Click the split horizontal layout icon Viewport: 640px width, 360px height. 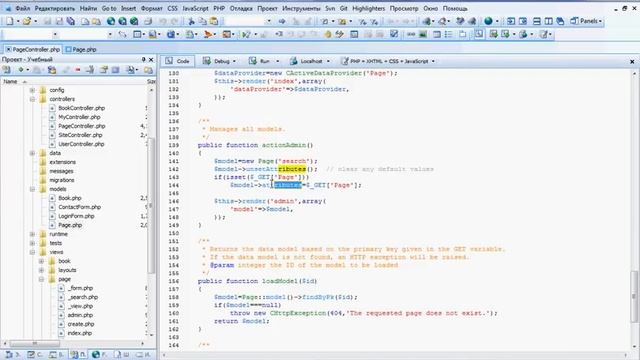[x=537, y=21]
